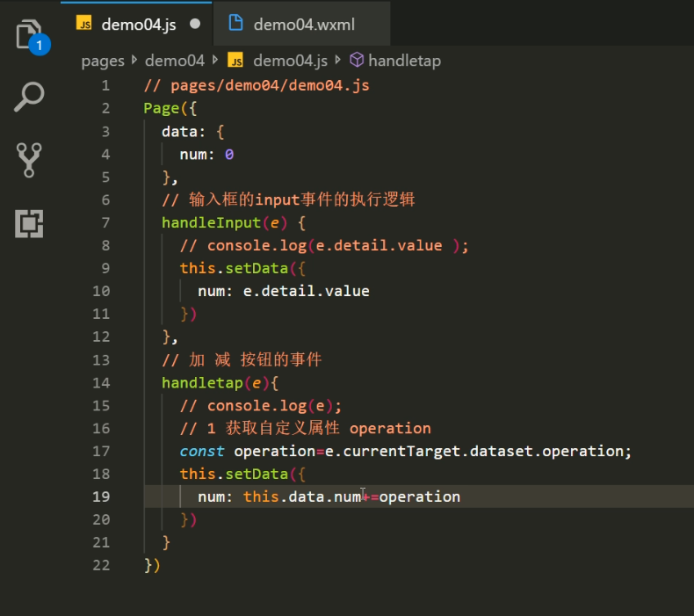Click the JS file icon on demo04.js tab
This screenshot has width=694, height=616.
coord(84,23)
